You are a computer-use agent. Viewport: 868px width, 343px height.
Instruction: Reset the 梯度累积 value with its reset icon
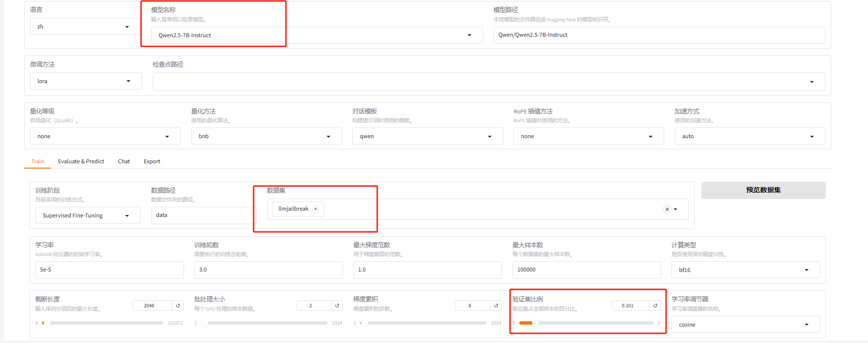[x=496, y=306]
